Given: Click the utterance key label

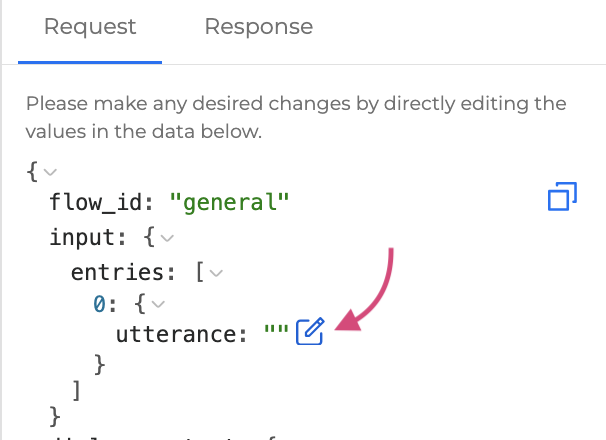Looking at the screenshot, I should pos(176,333).
